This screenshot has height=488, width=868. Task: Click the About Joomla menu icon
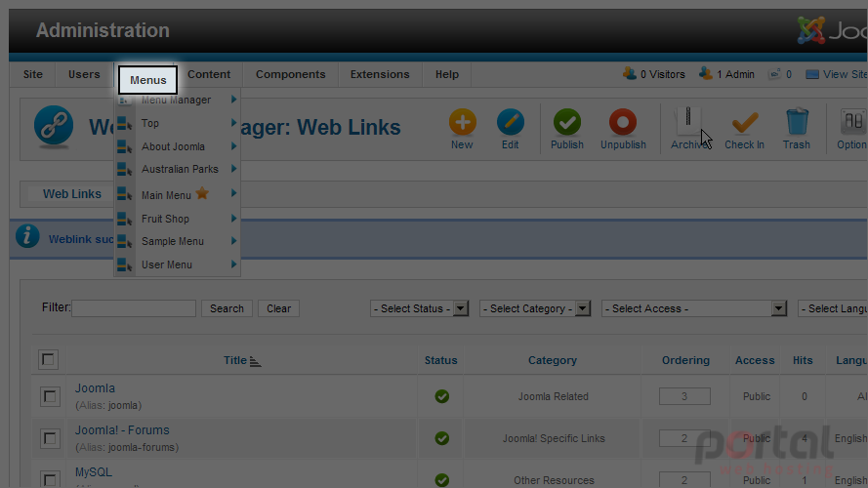125,146
